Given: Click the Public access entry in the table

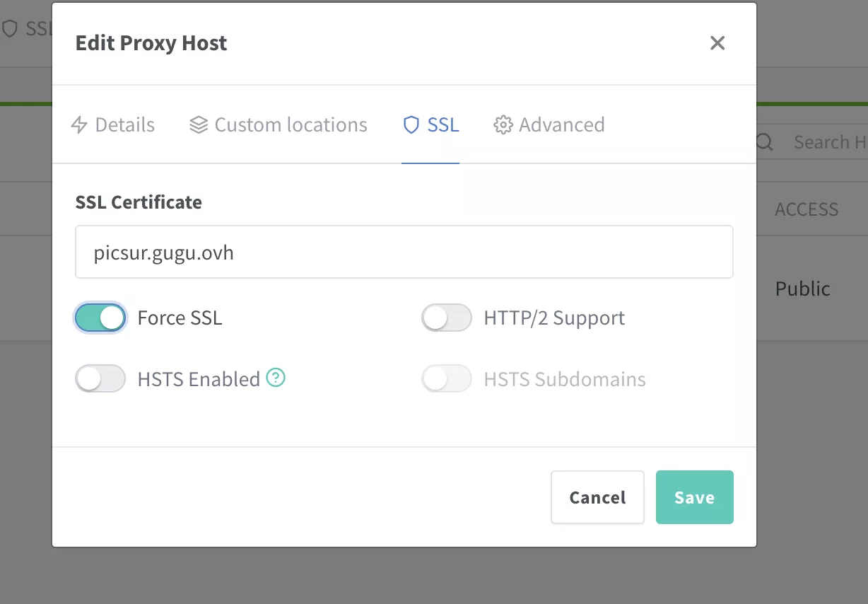Looking at the screenshot, I should pos(802,289).
